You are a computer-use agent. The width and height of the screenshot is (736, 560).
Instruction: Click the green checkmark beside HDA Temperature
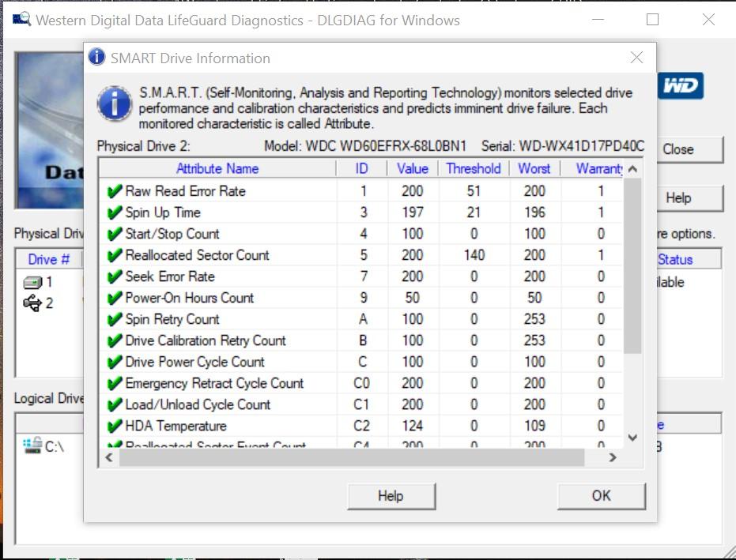(114, 427)
